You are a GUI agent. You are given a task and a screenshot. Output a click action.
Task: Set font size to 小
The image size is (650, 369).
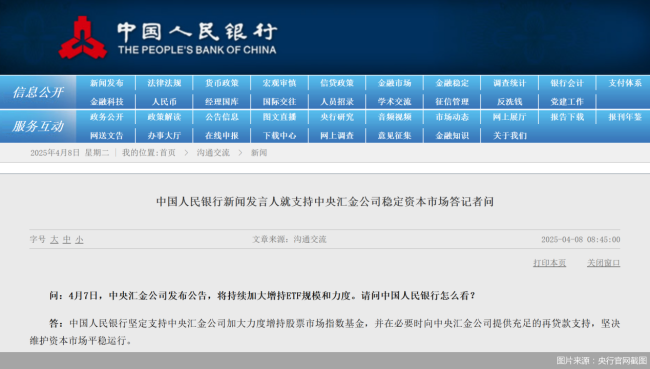[x=79, y=240]
